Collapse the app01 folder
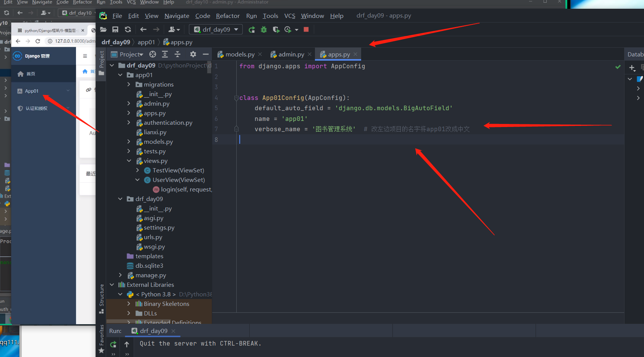This screenshot has height=357, width=644. (120, 75)
